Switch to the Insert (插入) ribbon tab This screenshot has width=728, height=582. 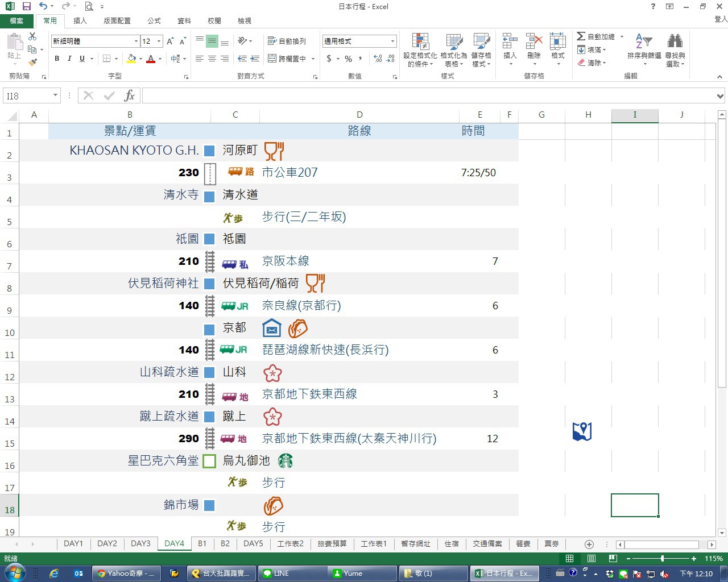pyautogui.click(x=80, y=21)
